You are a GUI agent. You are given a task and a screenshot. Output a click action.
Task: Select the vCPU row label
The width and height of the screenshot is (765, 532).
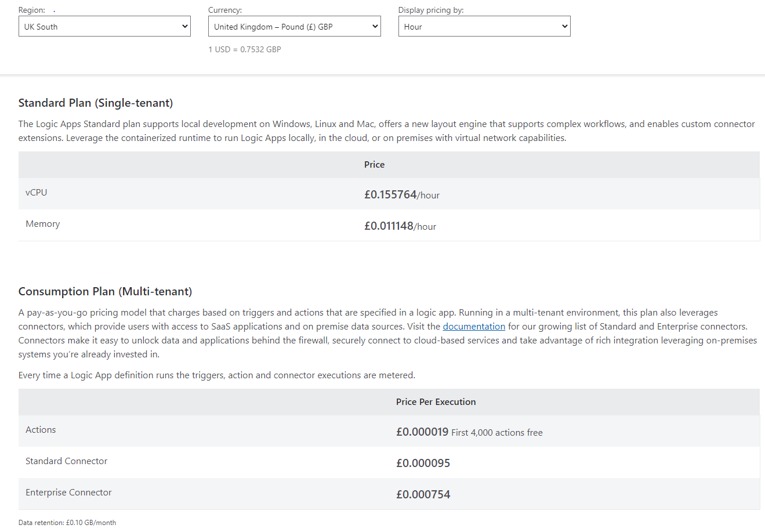(x=37, y=192)
